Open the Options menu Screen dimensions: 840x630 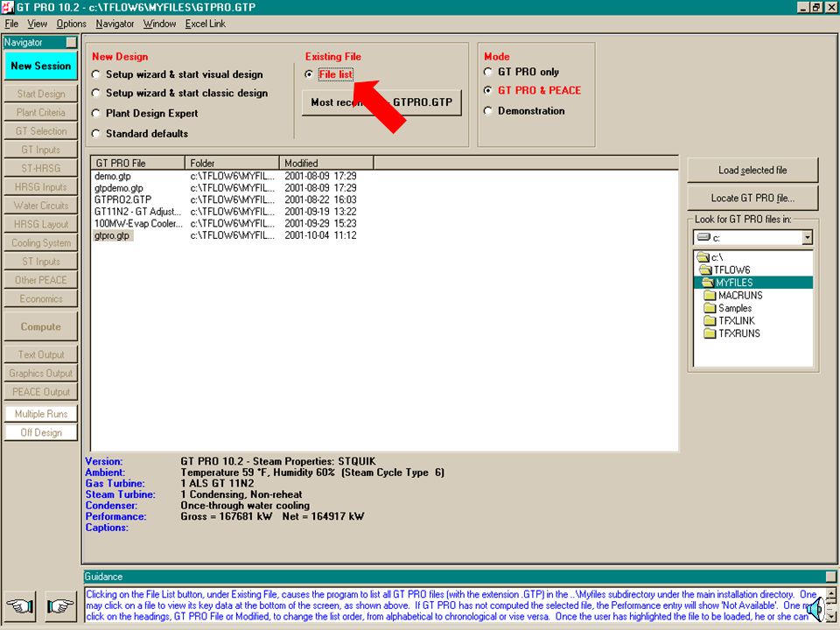click(71, 24)
